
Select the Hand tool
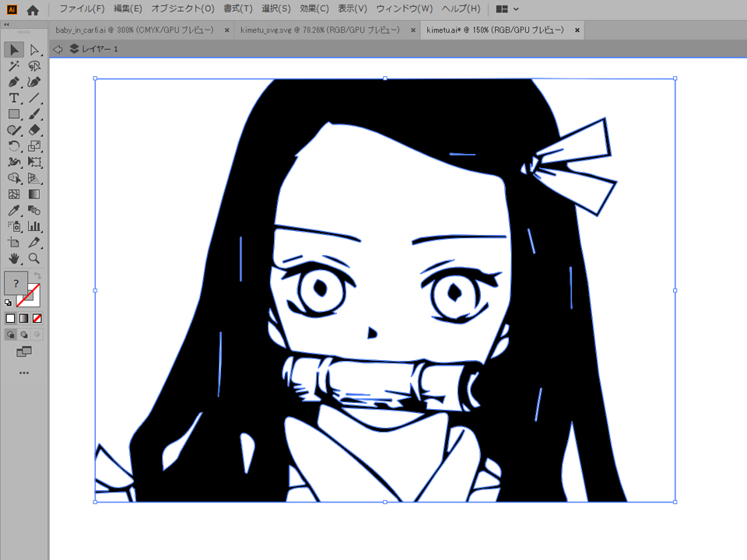point(14,258)
